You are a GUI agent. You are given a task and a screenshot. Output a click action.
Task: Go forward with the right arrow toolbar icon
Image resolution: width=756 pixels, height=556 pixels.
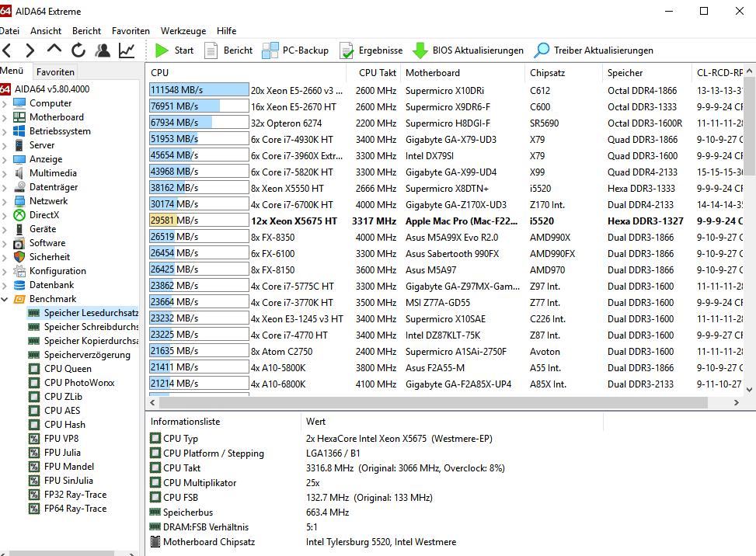[30, 50]
